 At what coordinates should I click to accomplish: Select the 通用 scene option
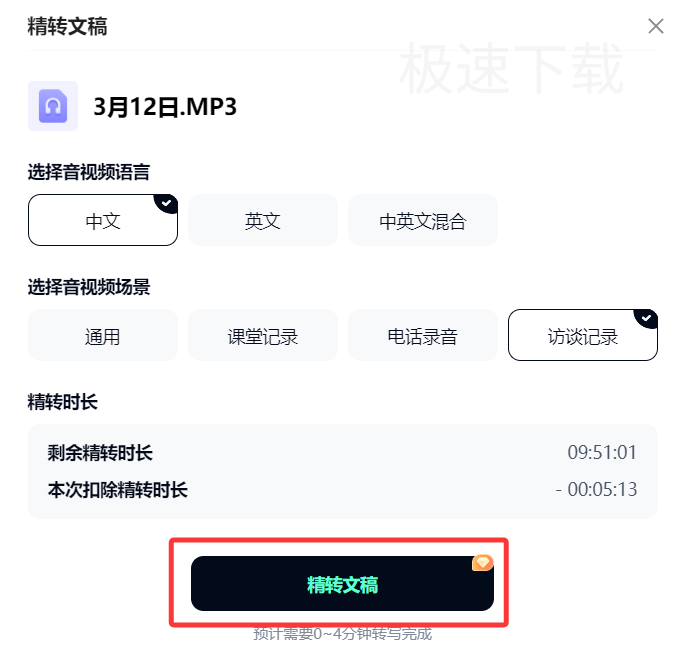coord(103,335)
